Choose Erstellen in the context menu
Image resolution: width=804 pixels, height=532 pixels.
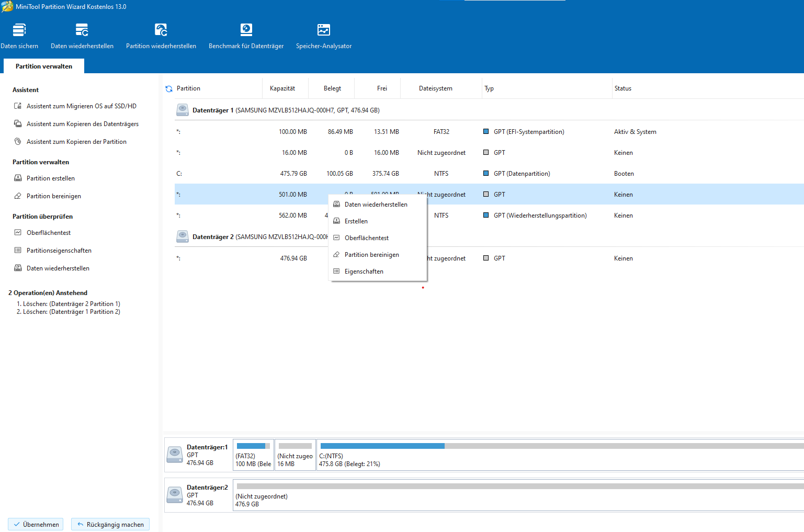click(x=356, y=221)
